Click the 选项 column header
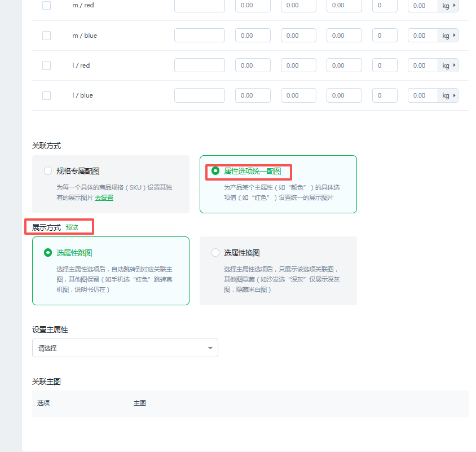476x452 pixels. pos(43,403)
